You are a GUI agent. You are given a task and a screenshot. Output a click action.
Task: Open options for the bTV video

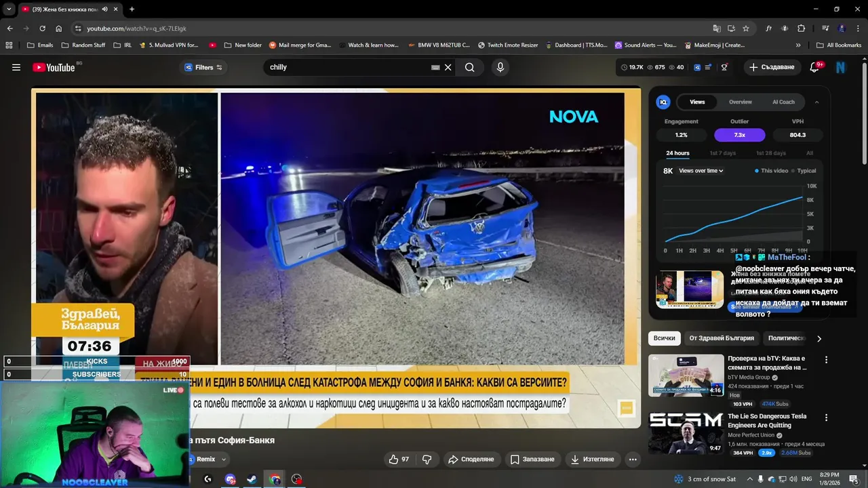pos(826,360)
